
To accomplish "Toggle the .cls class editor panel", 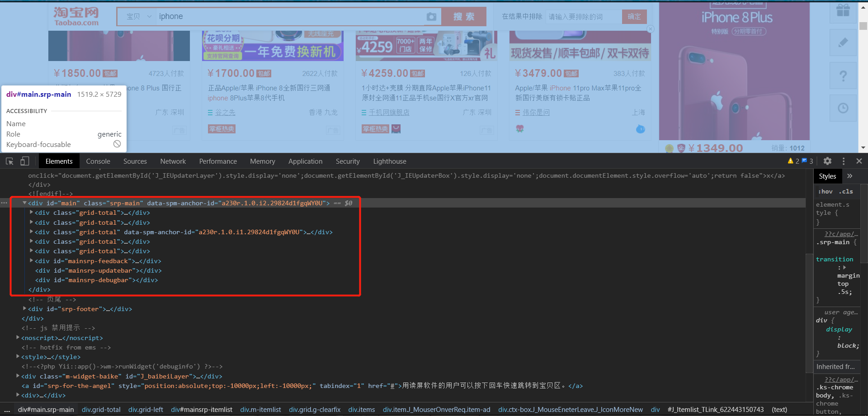I will (845, 191).
